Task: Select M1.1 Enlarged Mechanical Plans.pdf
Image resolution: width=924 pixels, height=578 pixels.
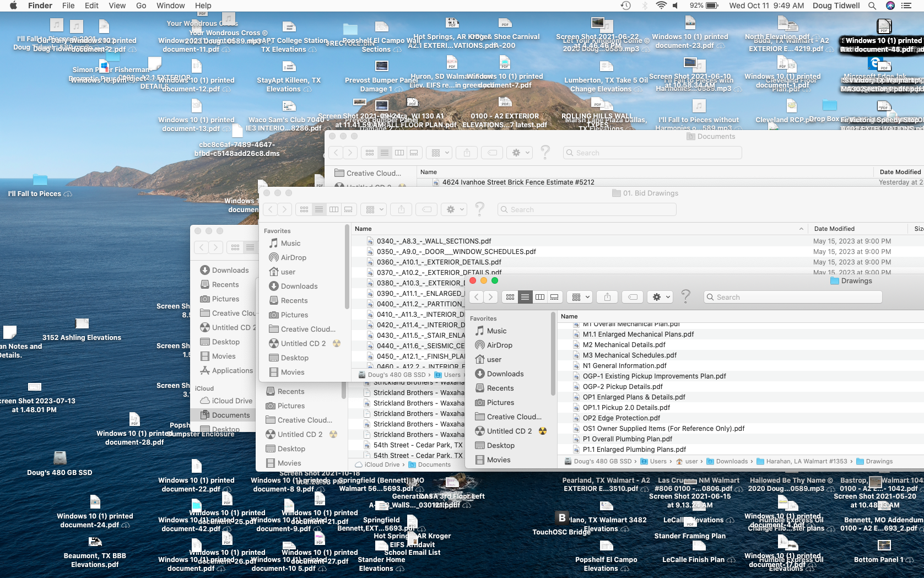Action: click(x=638, y=334)
